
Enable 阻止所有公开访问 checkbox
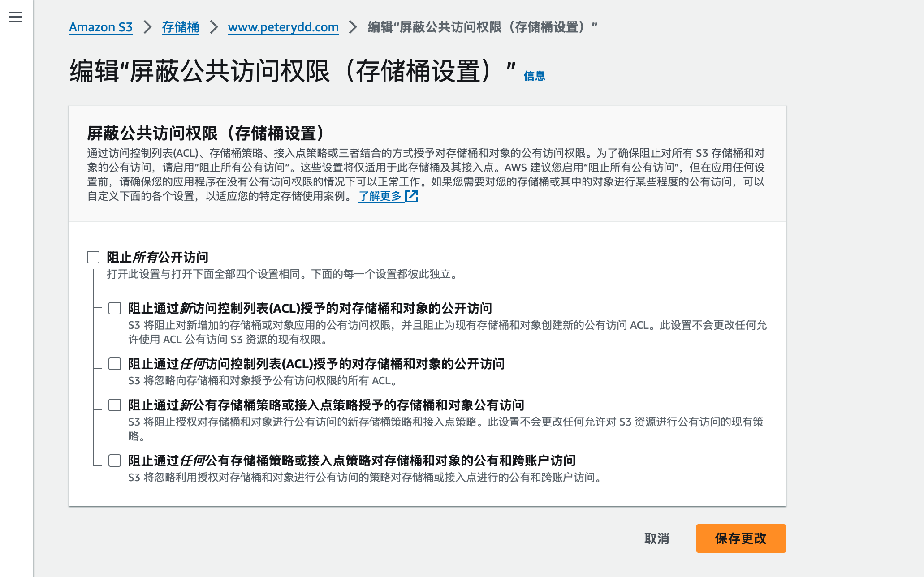(x=93, y=257)
